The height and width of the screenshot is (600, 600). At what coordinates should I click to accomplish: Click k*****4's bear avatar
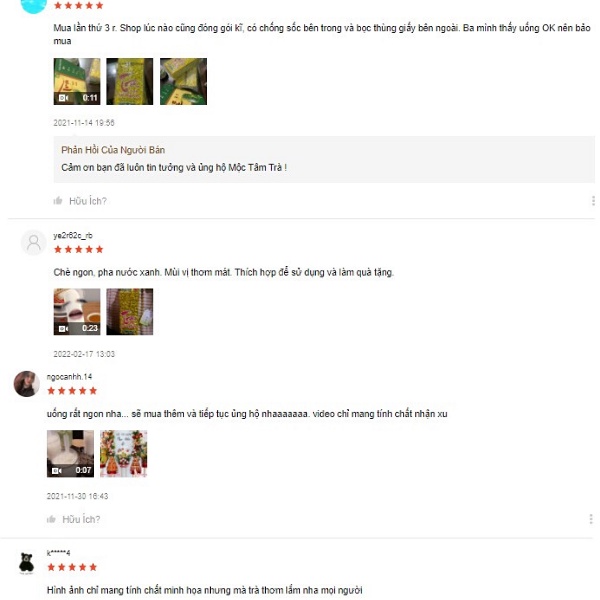27,563
